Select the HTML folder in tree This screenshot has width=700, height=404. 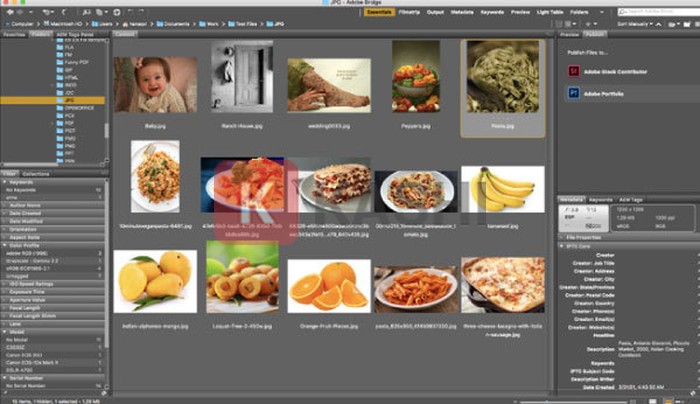67,77
